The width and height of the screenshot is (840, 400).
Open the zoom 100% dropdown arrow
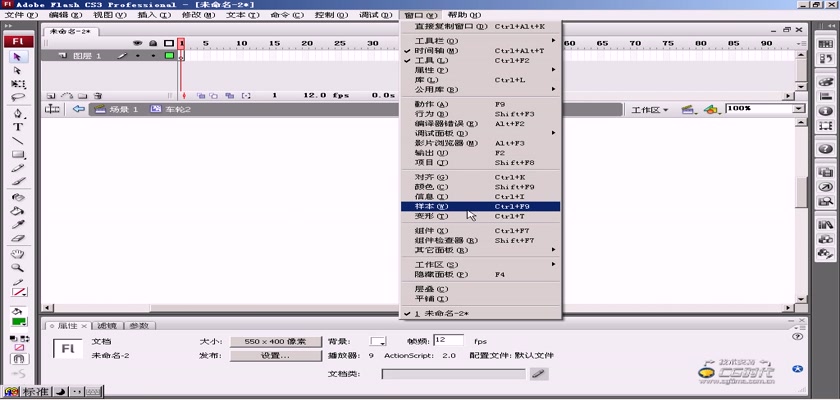pos(799,109)
